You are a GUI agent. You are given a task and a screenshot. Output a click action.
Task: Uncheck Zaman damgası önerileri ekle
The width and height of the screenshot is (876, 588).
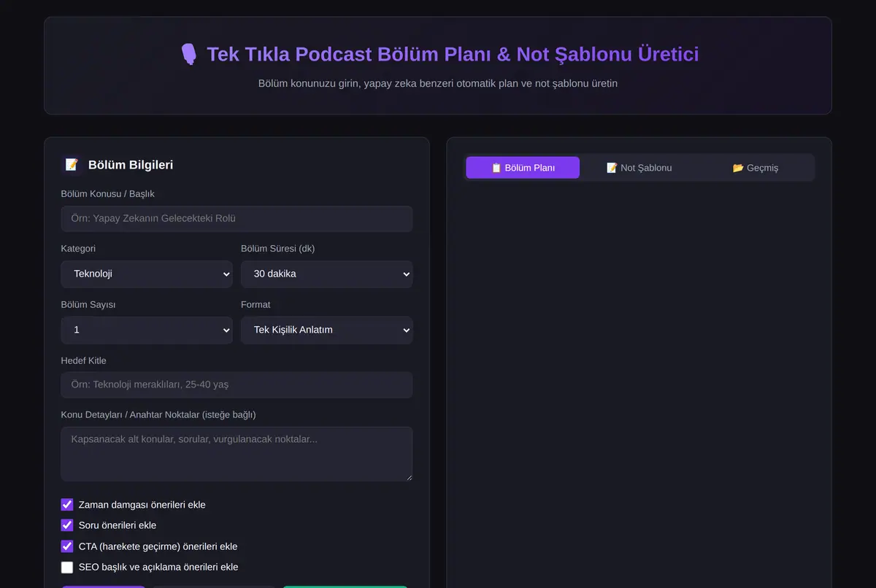[67, 505]
